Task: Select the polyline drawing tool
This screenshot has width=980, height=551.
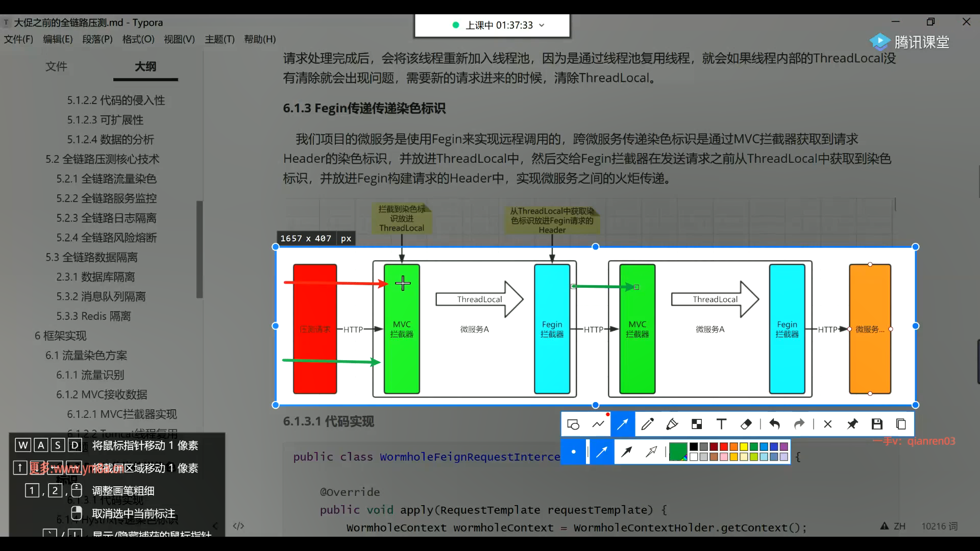Action: pos(598,424)
